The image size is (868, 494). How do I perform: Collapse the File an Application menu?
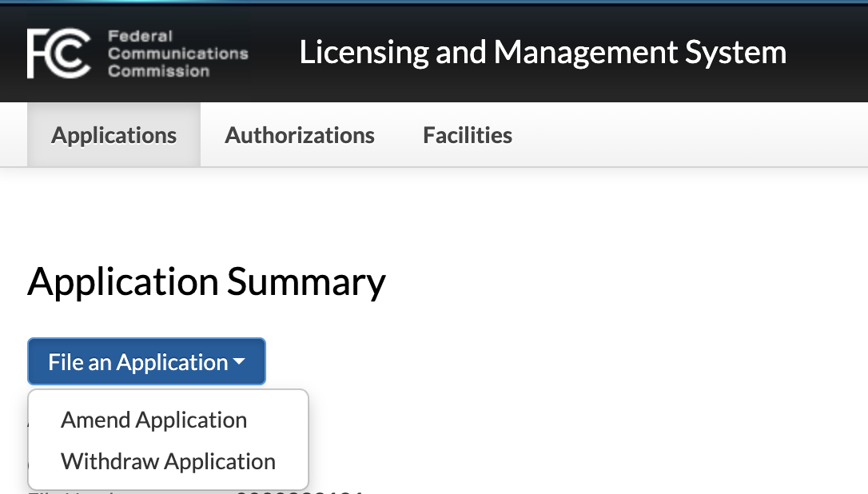click(146, 361)
